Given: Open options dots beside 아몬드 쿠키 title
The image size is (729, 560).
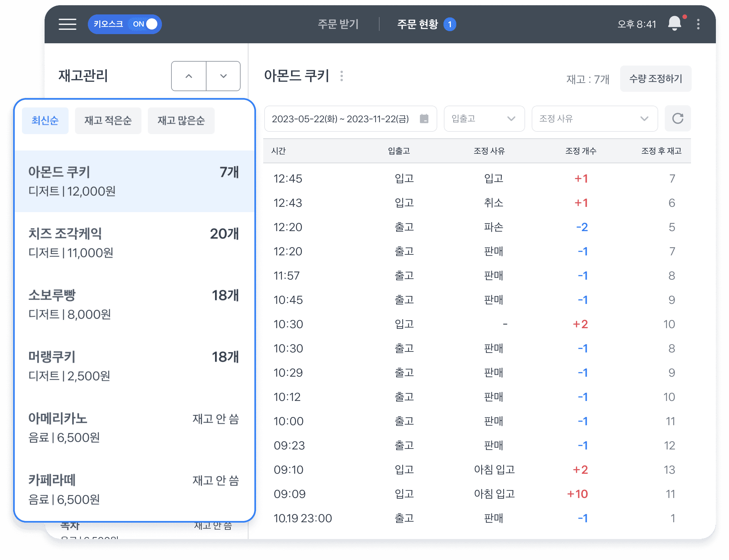Looking at the screenshot, I should pyautogui.click(x=342, y=76).
